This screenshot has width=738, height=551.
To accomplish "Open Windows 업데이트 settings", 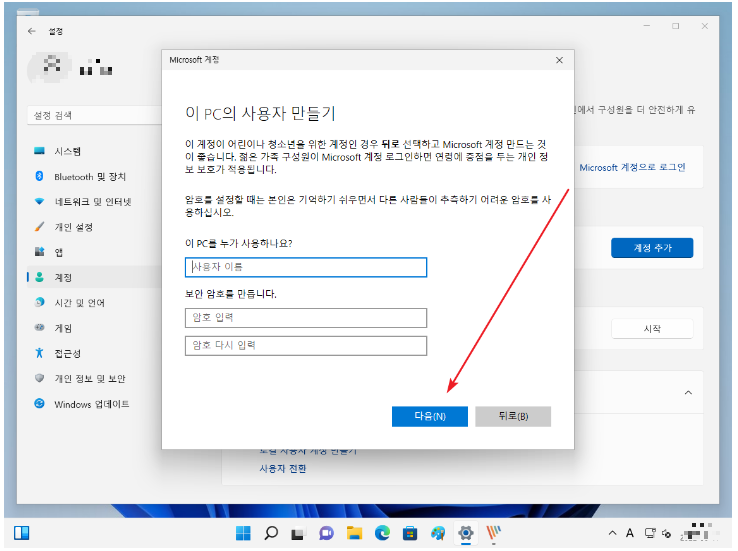I will [x=94, y=404].
